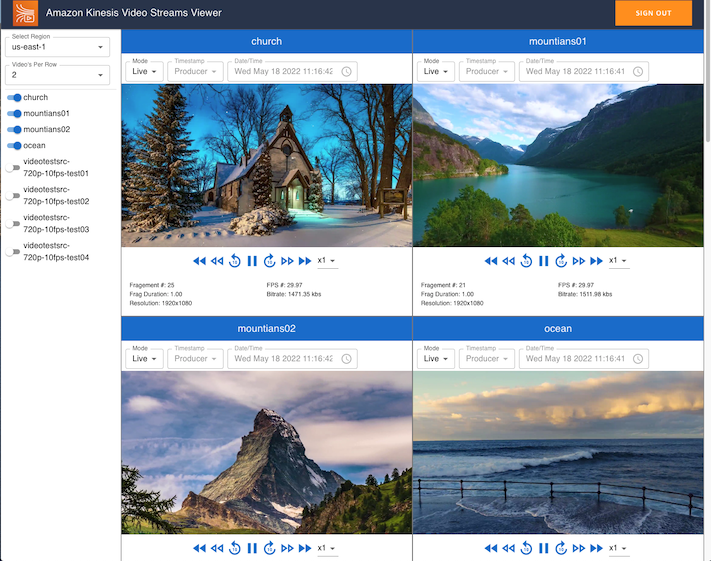
Task: Open the Mode dropdown in the mountians01 panel
Action: point(436,71)
